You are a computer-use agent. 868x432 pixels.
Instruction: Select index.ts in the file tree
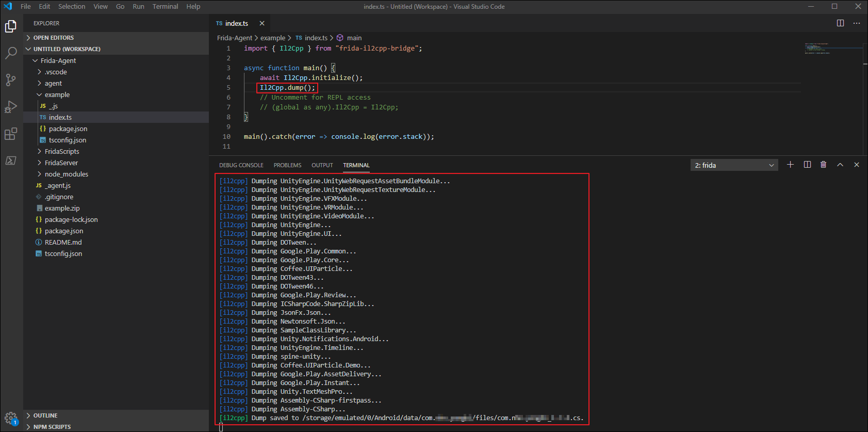[116, 117]
